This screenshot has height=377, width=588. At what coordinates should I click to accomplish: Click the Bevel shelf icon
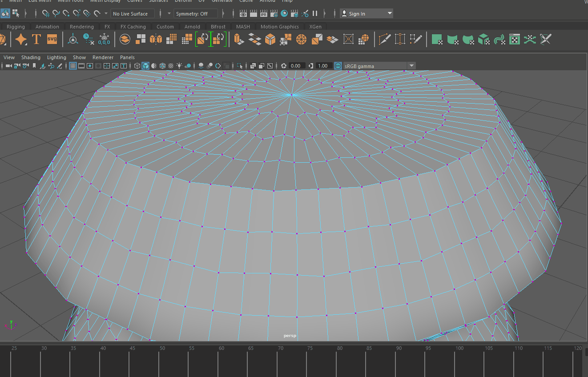[270, 39]
